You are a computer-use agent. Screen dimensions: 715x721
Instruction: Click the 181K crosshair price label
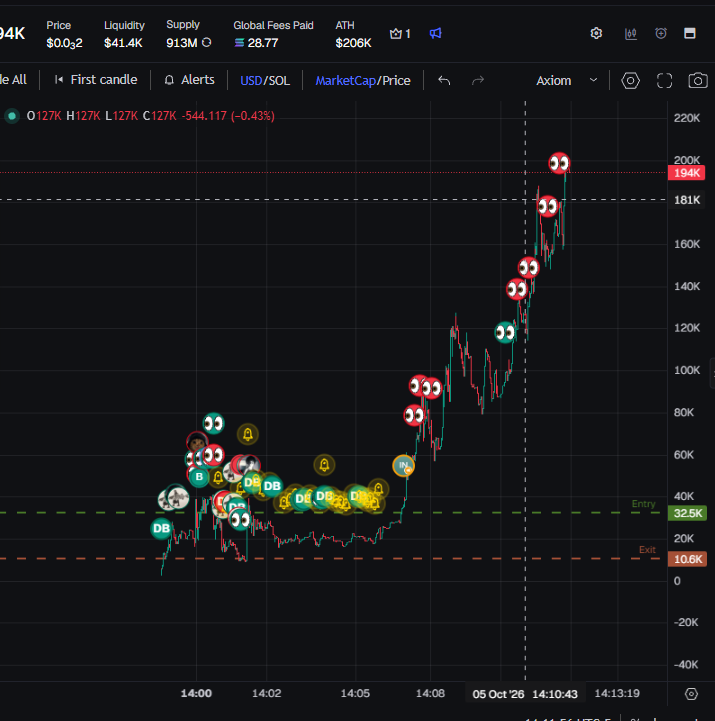(686, 200)
